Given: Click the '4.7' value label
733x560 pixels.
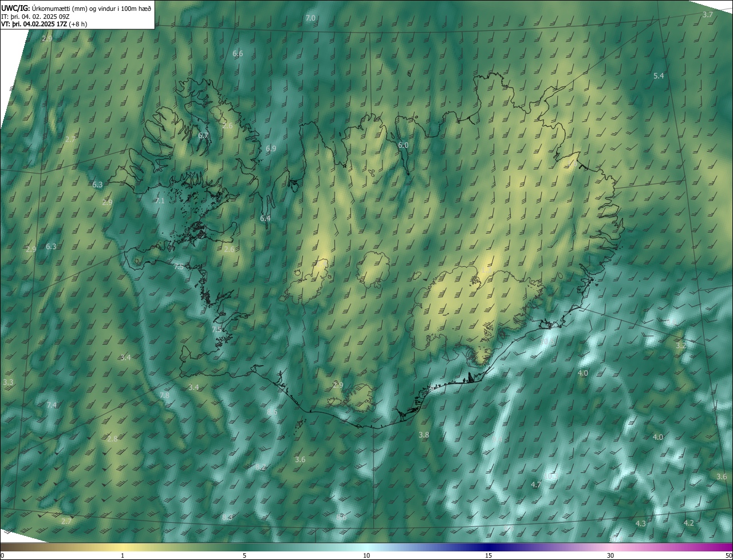Looking at the screenshot, I should tap(536, 485).
